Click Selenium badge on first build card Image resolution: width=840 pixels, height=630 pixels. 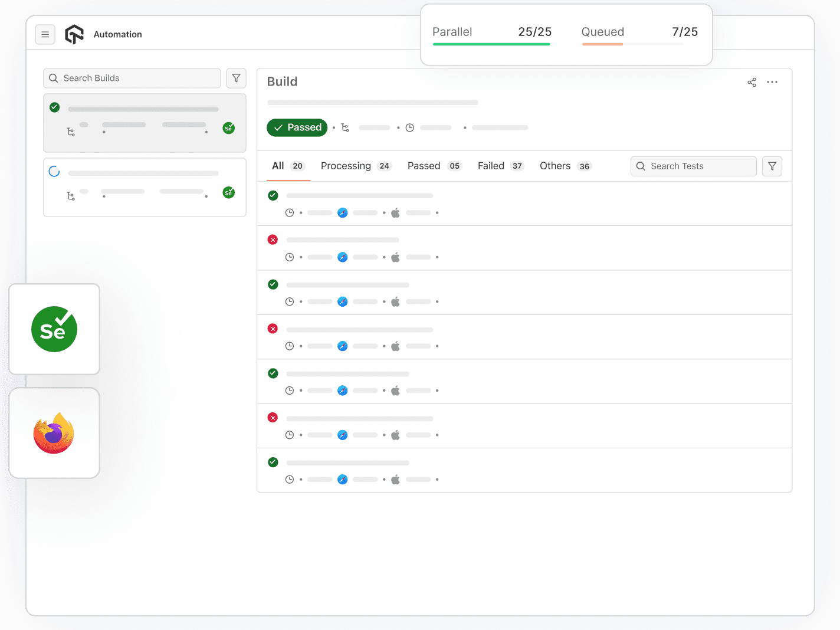(229, 128)
